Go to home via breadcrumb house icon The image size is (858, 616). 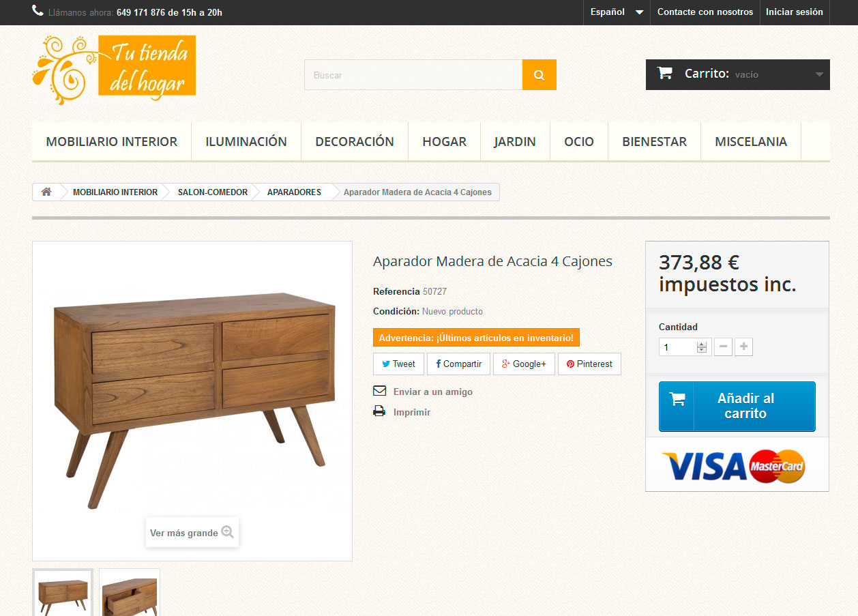[46, 192]
